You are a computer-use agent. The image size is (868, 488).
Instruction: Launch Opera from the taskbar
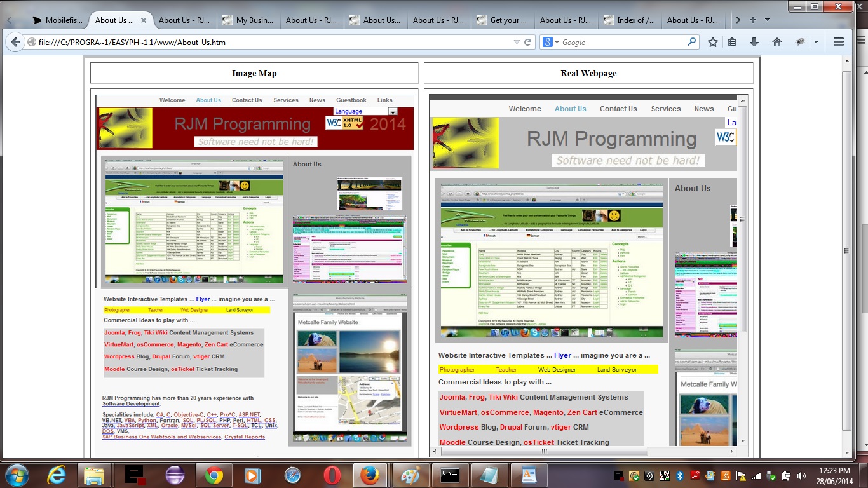coord(332,475)
